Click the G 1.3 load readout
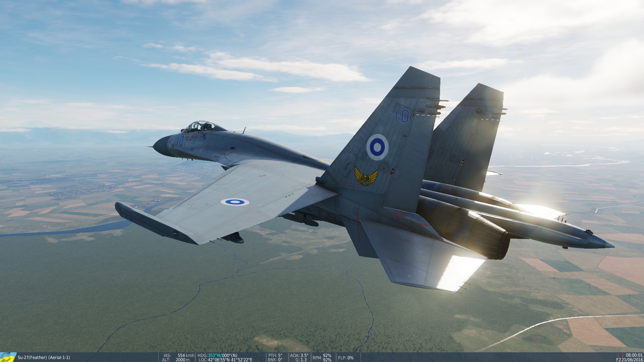The height and width of the screenshot is (362, 644). 301,360
